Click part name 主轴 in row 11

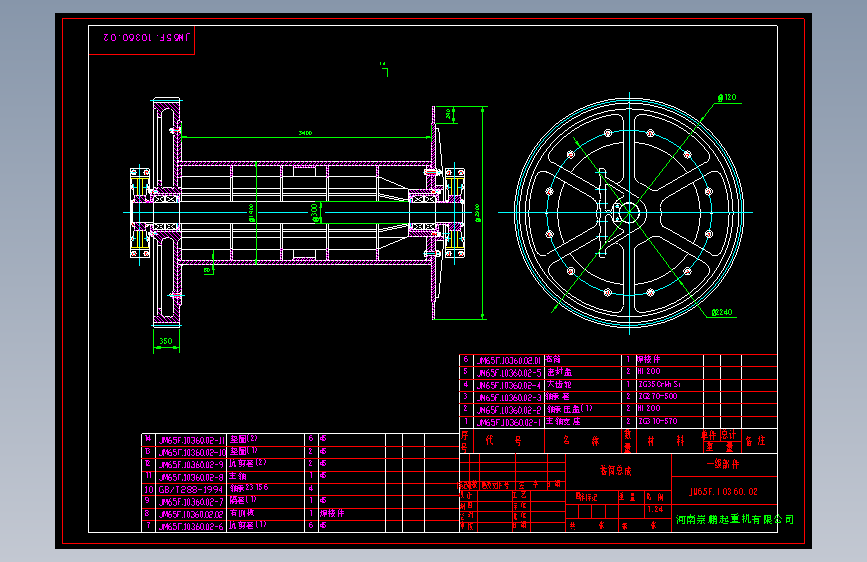point(238,476)
